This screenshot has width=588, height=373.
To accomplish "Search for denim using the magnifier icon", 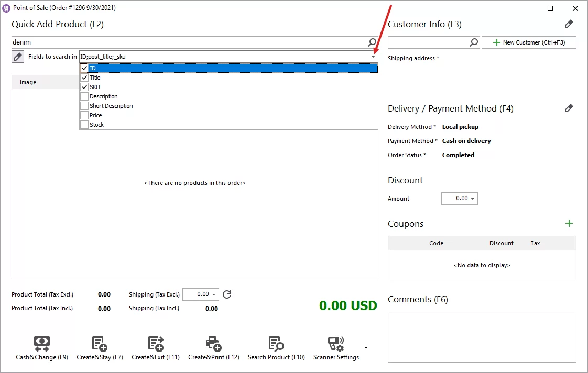I will [372, 42].
